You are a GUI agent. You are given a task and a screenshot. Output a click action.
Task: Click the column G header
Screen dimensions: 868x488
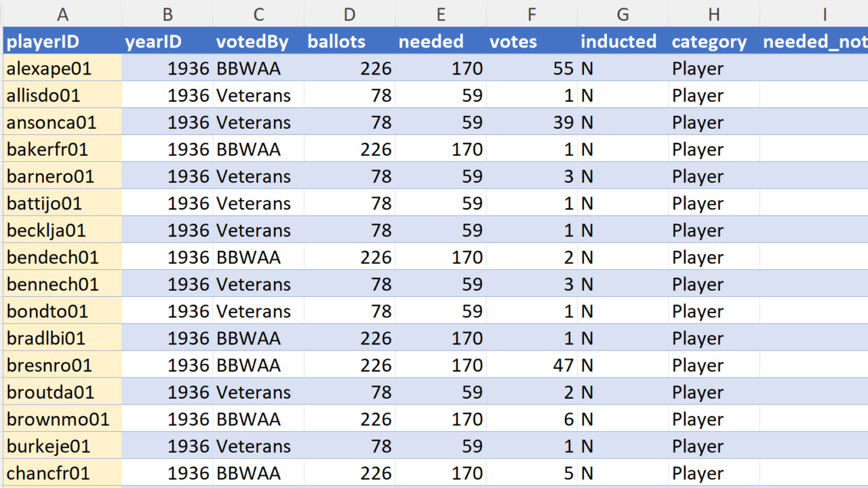point(623,14)
